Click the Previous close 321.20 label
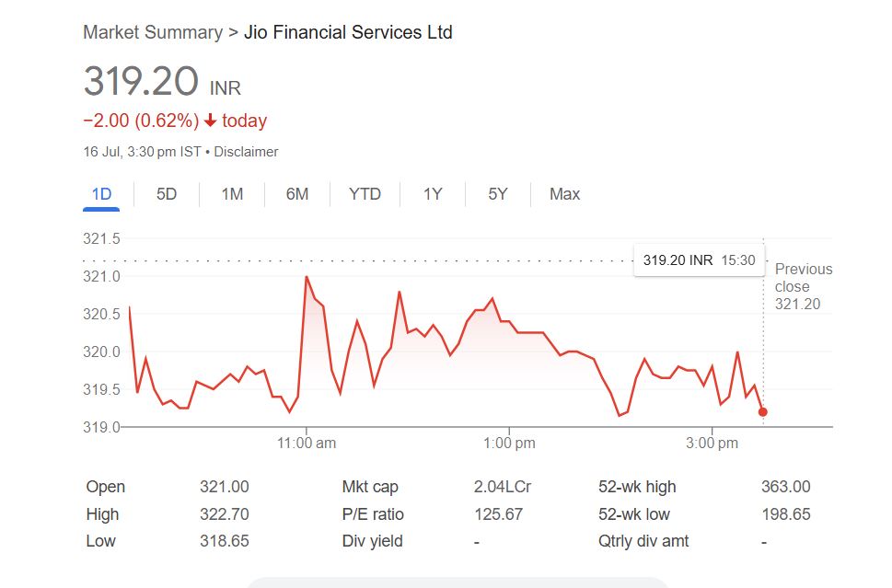 click(803, 286)
